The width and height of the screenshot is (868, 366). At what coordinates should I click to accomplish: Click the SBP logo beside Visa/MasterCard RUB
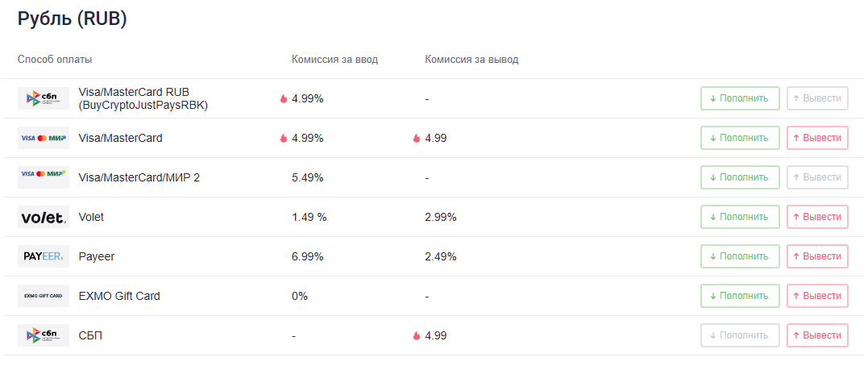pos(44,98)
